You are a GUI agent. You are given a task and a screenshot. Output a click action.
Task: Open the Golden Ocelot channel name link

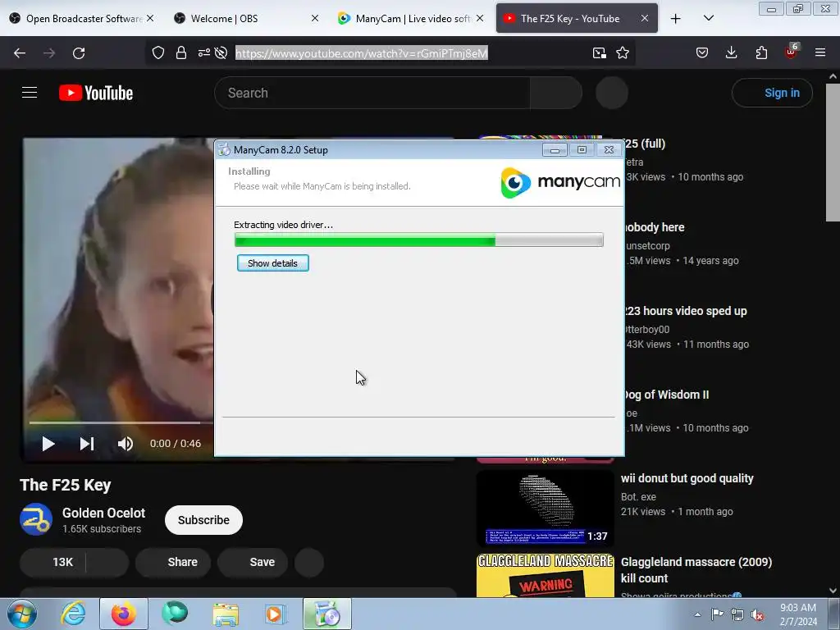pyautogui.click(x=103, y=513)
